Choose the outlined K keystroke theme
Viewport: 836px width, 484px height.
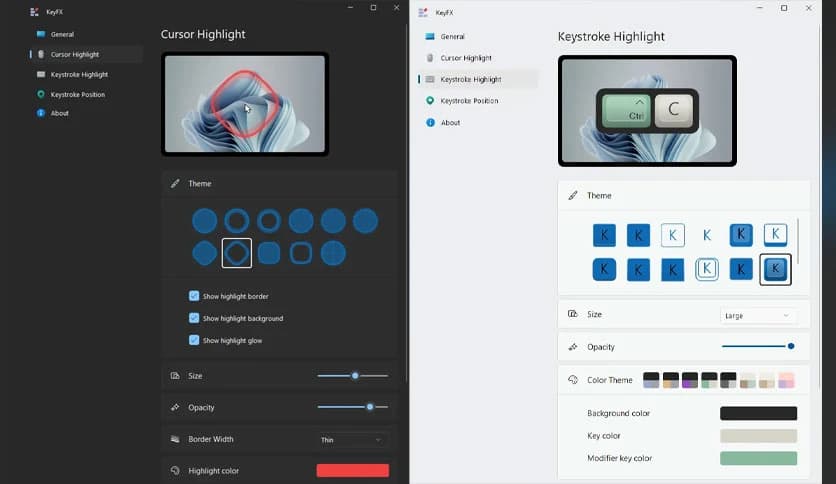(x=673, y=235)
